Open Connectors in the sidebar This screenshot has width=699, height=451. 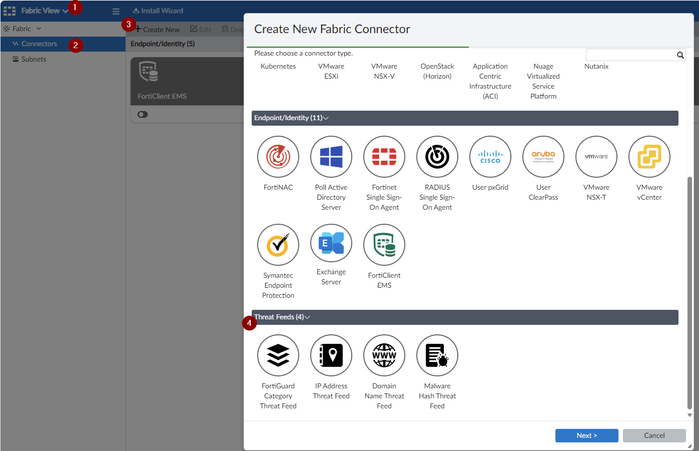click(x=39, y=44)
